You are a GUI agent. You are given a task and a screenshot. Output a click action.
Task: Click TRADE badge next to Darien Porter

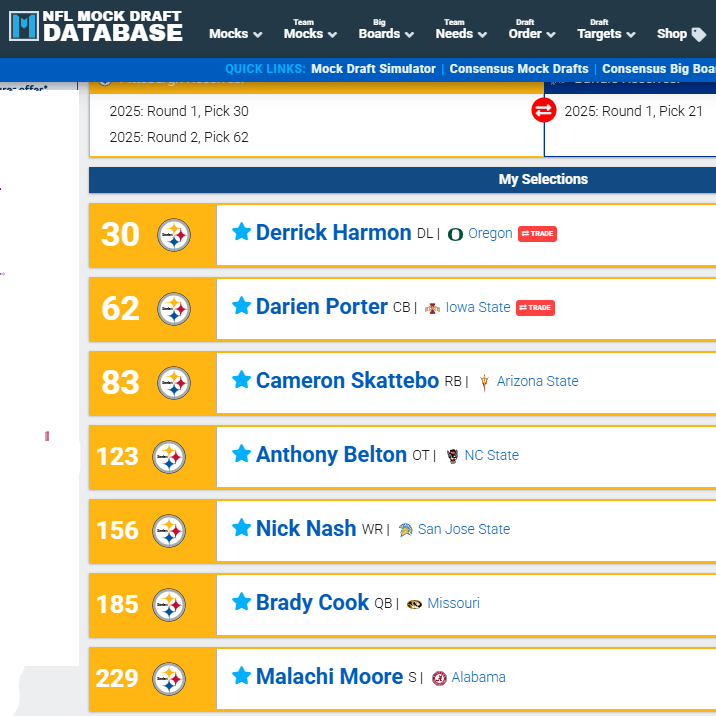[535, 308]
